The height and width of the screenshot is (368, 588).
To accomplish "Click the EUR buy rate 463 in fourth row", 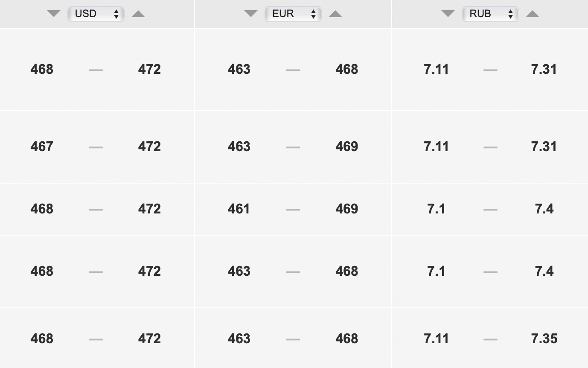I will (239, 271).
